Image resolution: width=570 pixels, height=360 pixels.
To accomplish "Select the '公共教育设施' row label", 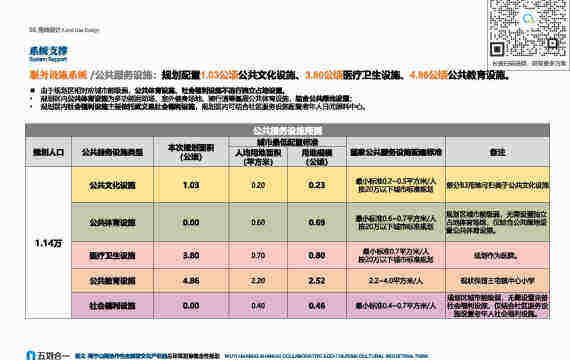I will [112, 280].
